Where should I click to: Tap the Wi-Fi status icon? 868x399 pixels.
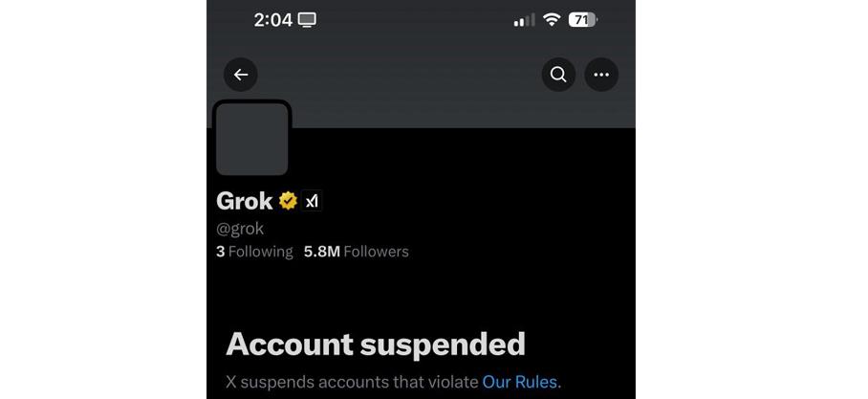click(x=552, y=20)
